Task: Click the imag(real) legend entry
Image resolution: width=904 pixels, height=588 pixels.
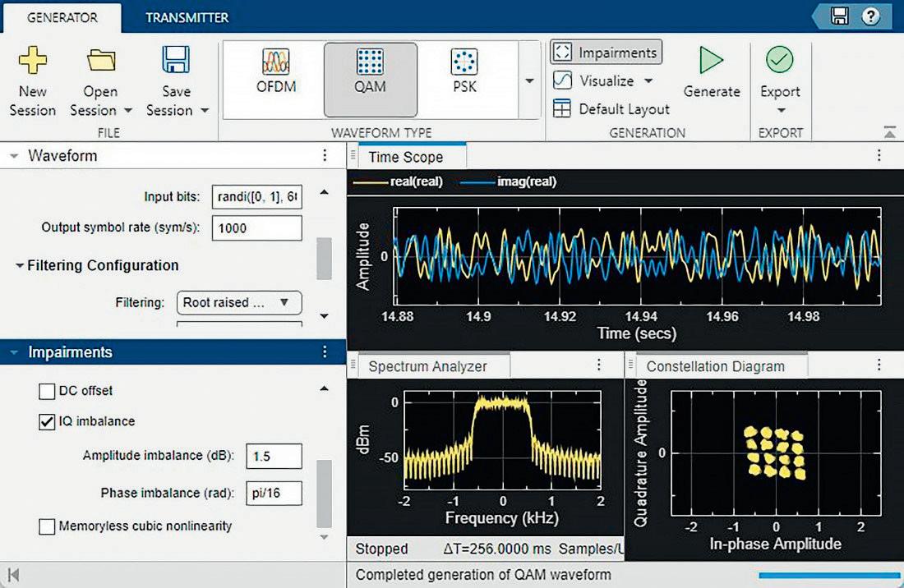Action: (509, 181)
